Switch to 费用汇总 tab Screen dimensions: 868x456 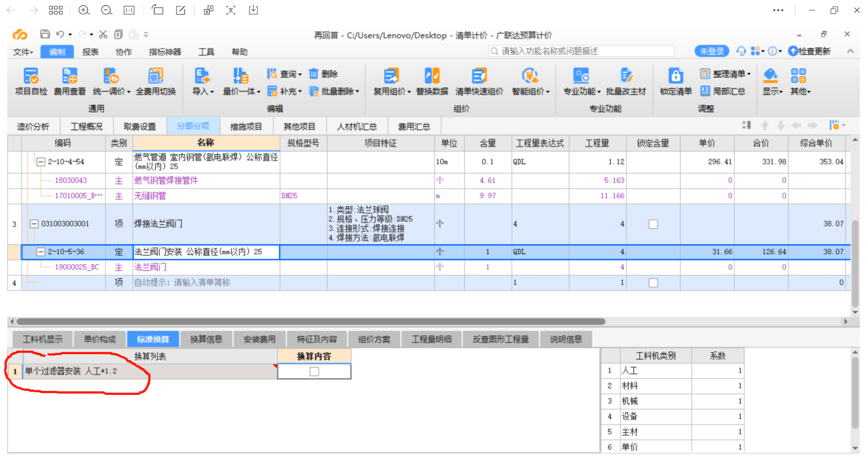[x=414, y=127]
